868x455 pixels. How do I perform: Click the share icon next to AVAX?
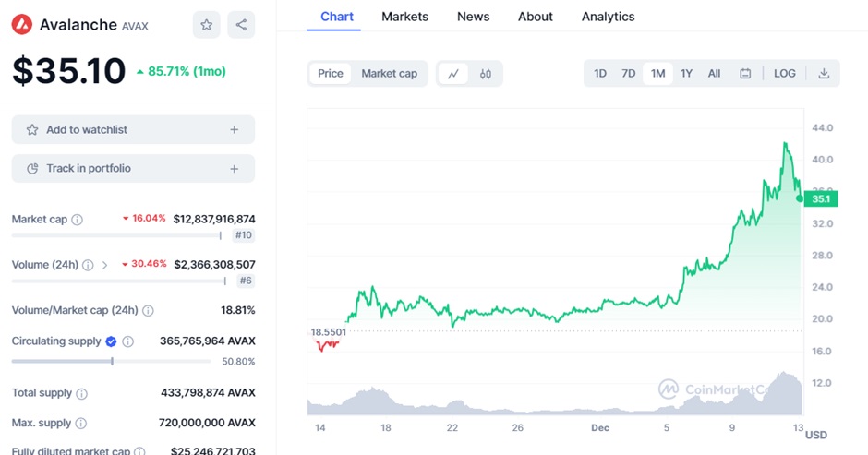point(241,25)
